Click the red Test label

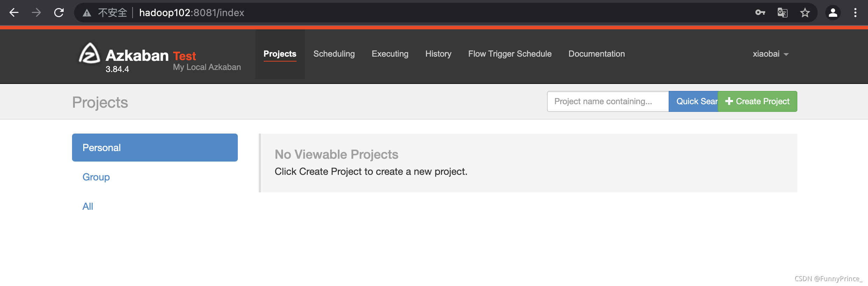coord(185,56)
